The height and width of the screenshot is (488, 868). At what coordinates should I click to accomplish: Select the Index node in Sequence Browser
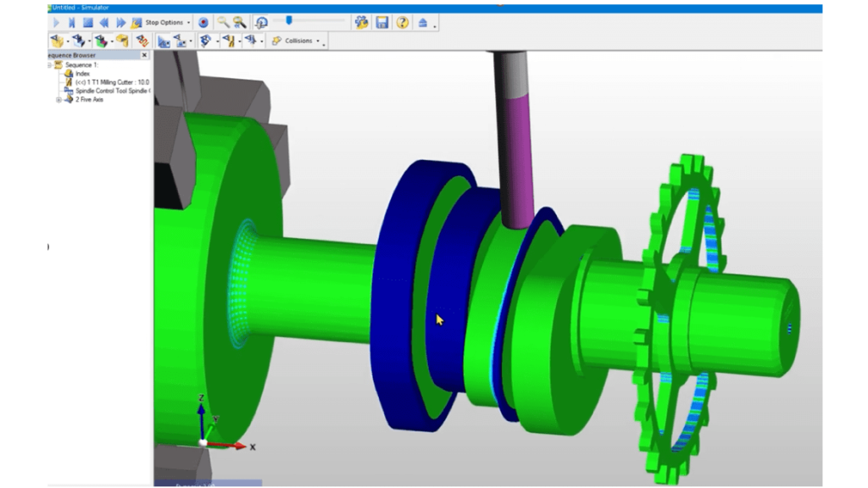point(84,73)
